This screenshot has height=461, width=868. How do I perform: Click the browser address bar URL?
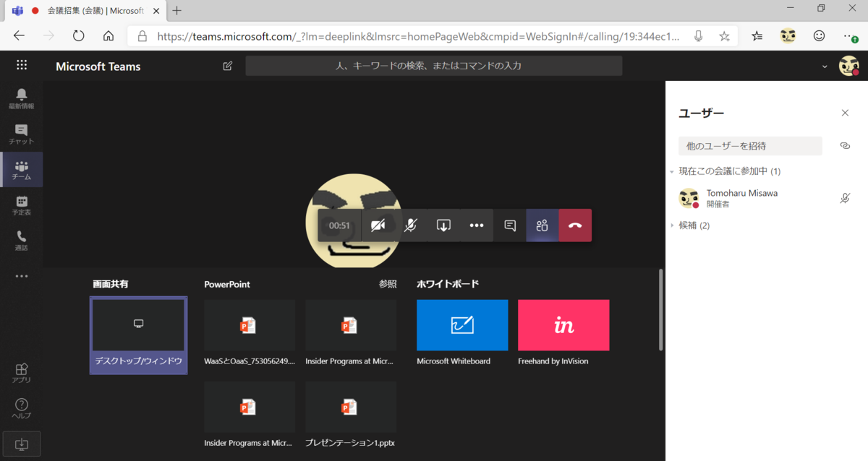tap(418, 36)
